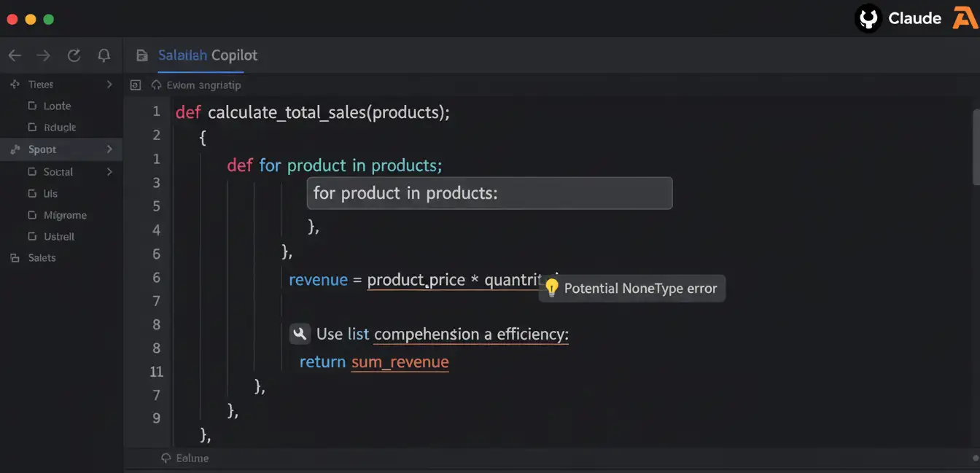Accept the 'for product in products:' suggestion

point(489,193)
